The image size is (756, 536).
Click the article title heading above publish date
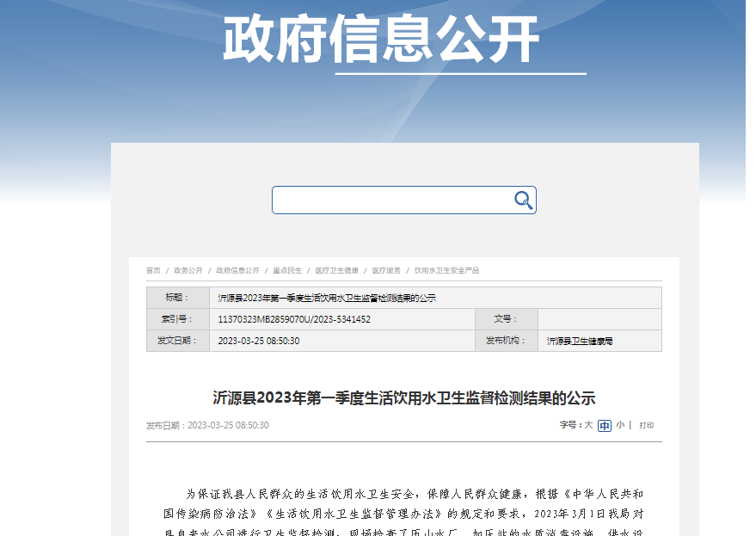click(x=403, y=397)
